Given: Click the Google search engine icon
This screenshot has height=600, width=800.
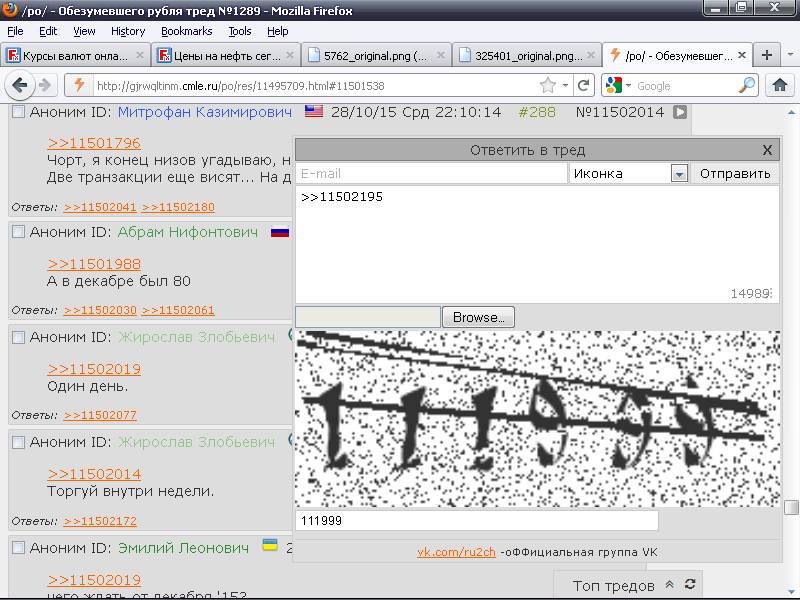Looking at the screenshot, I should pos(614,85).
